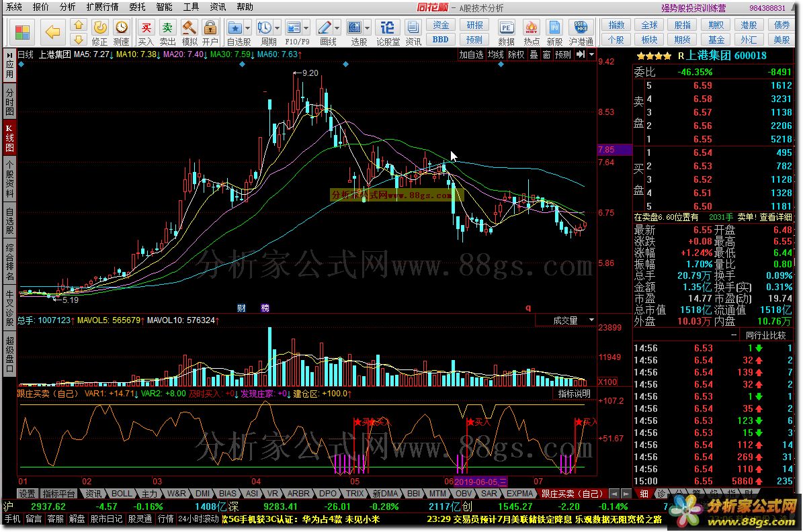Click the red 买入 buy icon
The width and height of the screenshot is (803, 532).
tap(146, 28)
